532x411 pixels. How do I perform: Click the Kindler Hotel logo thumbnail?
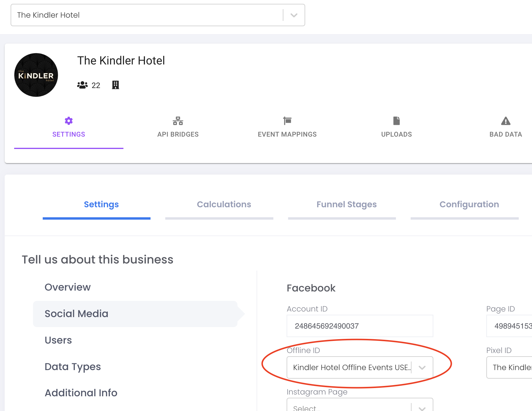[36, 75]
